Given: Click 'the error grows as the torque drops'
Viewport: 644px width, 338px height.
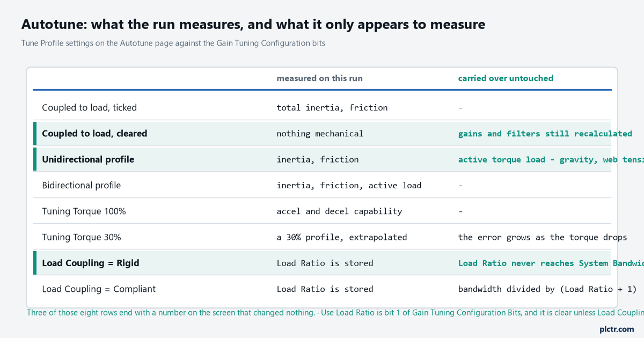Looking at the screenshot, I should pos(543,237).
